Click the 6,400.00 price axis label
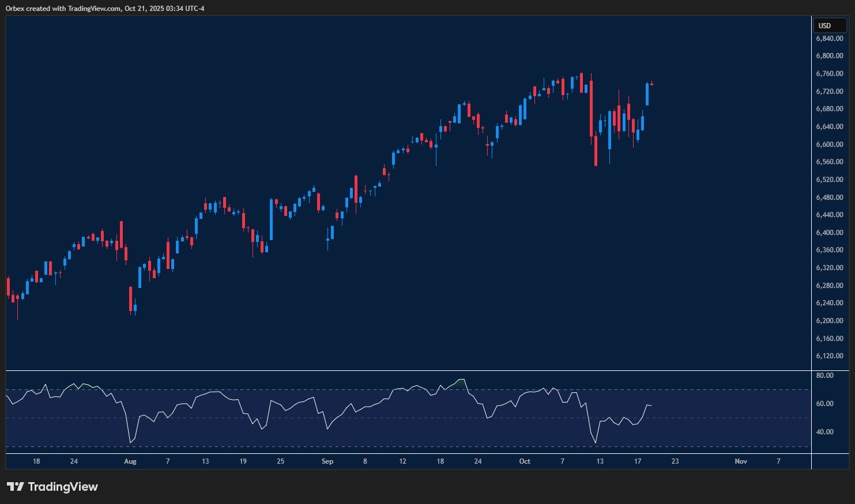 (829, 233)
